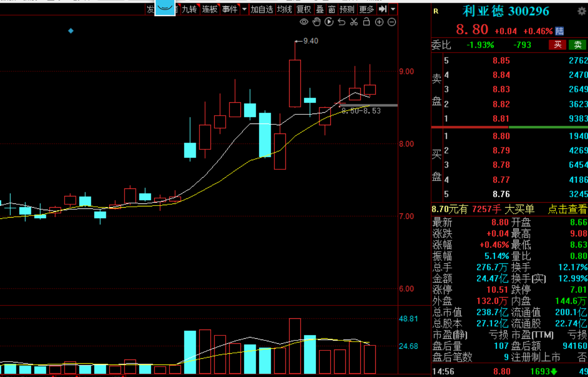
Task: Click 加自选 to add to watchlist
Action: coord(262,9)
